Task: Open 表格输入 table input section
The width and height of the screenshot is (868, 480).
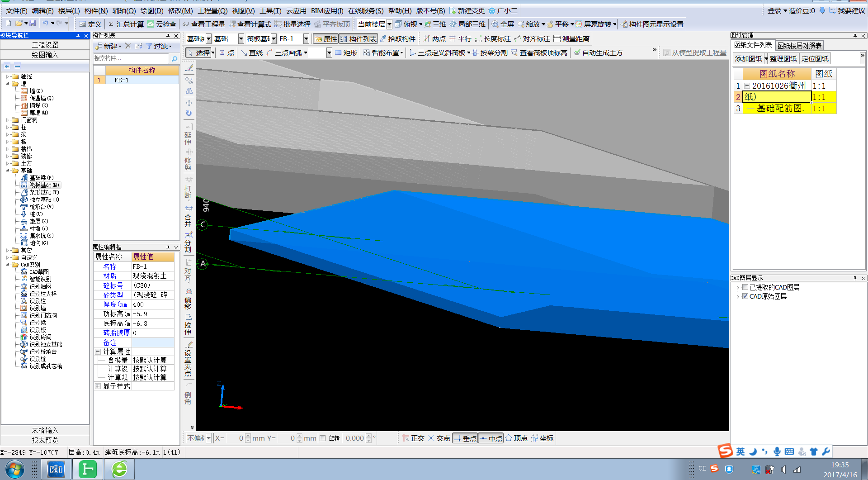Action: [45, 430]
